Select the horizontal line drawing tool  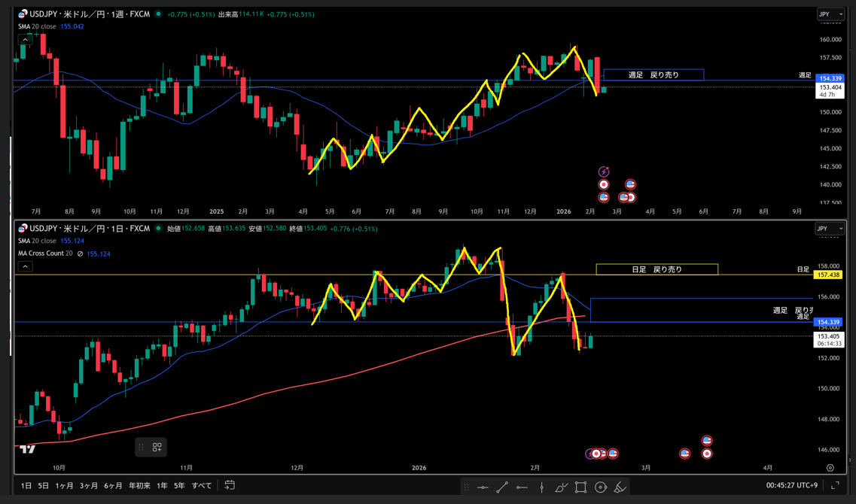483,487
